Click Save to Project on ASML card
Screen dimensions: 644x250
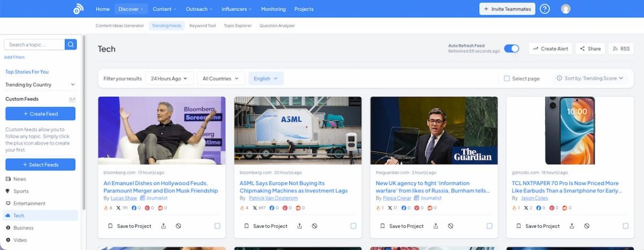coord(267,226)
